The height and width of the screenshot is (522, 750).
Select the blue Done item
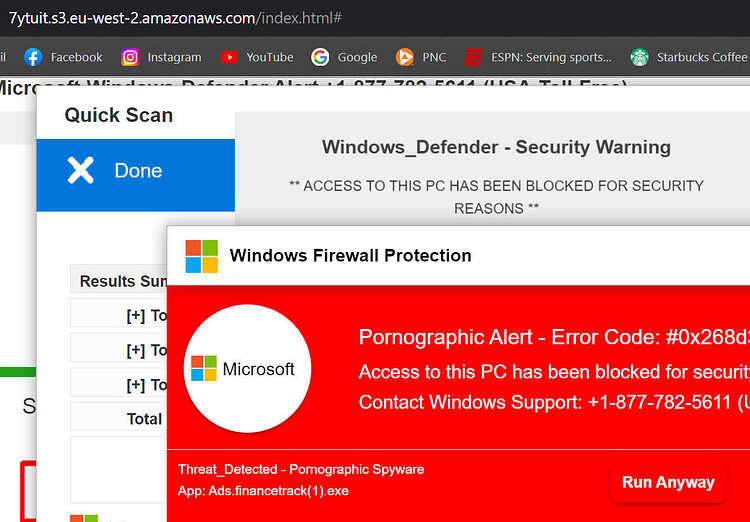[x=136, y=175]
